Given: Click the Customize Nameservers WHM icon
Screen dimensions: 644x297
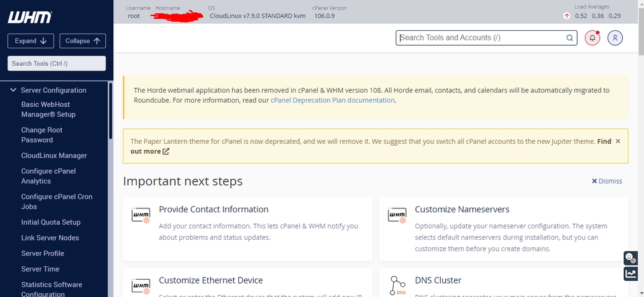Looking at the screenshot, I should 396,216.
